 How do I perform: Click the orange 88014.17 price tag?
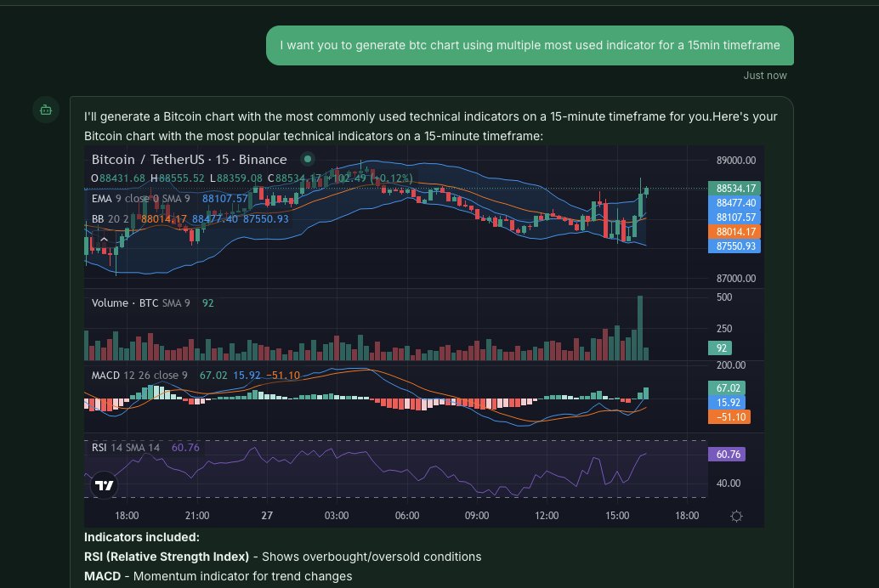pyautogui.click(x=734, y=231)
